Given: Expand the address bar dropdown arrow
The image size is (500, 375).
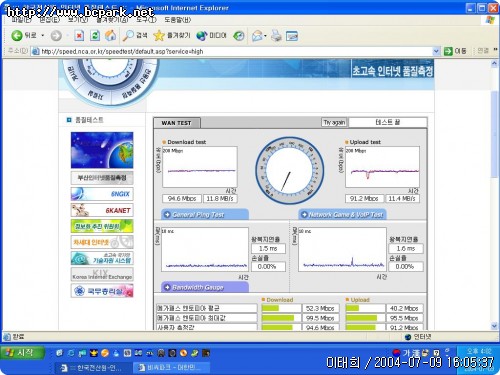Looking at the screenshot, I should click(x=436, y=51).
